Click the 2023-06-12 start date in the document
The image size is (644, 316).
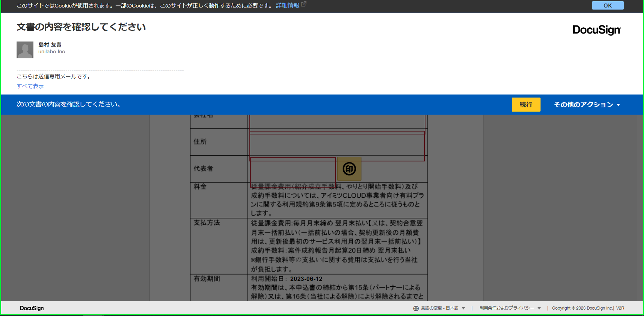click(x=306, y=279)
